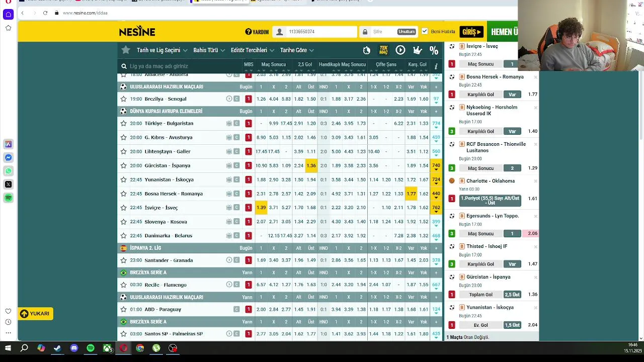Click the Karş. Gol column header
The height and width of the screenshot is (362, 644).
[x=417, y=64]
